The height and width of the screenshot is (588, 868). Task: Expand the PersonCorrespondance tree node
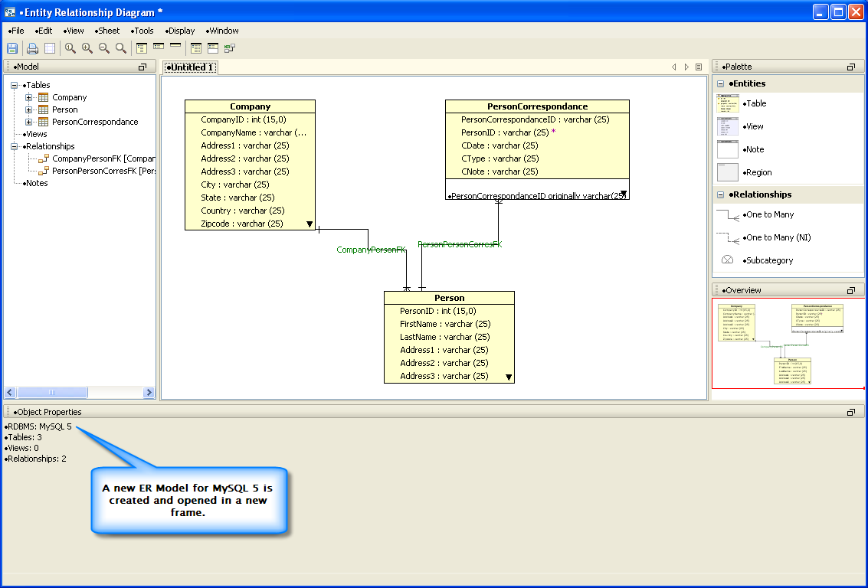pyautogui.click(x=29, y=122)
